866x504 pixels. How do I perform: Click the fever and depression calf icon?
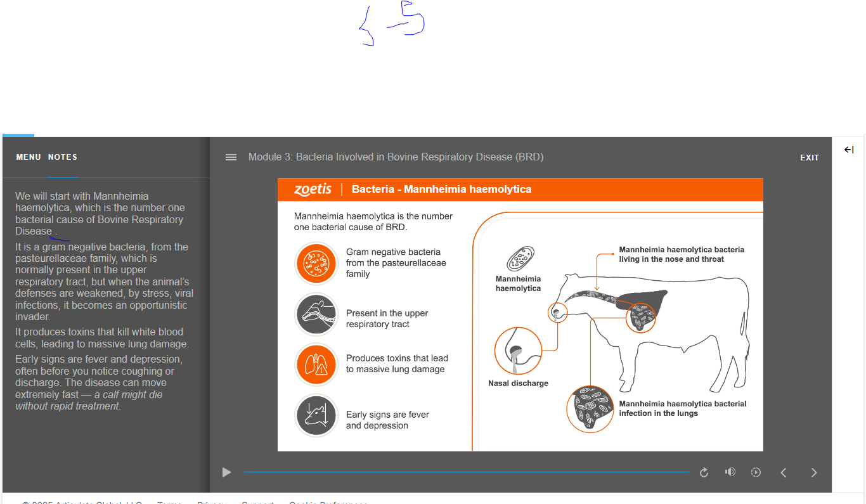click(316, 416)
